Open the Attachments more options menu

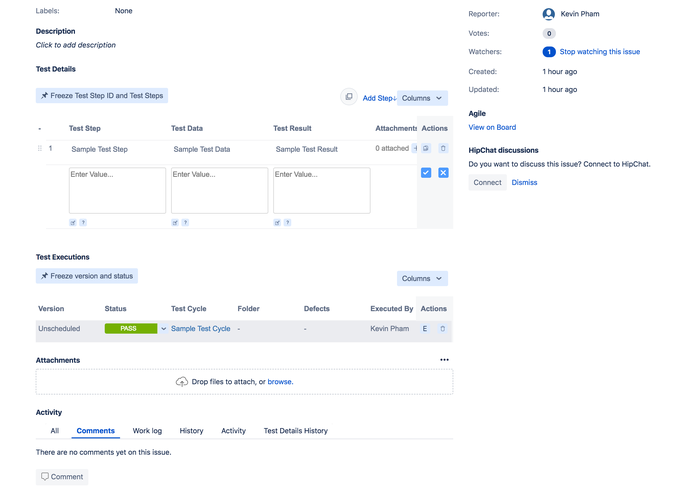tap(444, 360)
